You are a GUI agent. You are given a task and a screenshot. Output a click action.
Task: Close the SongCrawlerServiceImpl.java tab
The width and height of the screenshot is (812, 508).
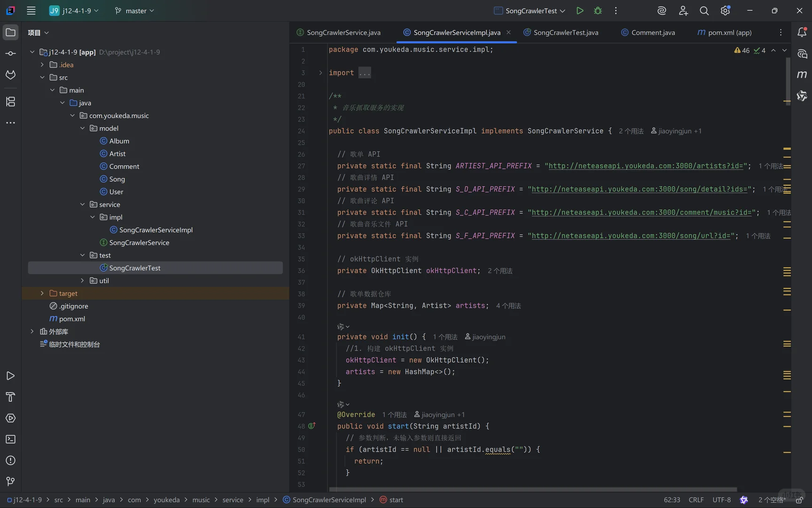coord(508,32)
